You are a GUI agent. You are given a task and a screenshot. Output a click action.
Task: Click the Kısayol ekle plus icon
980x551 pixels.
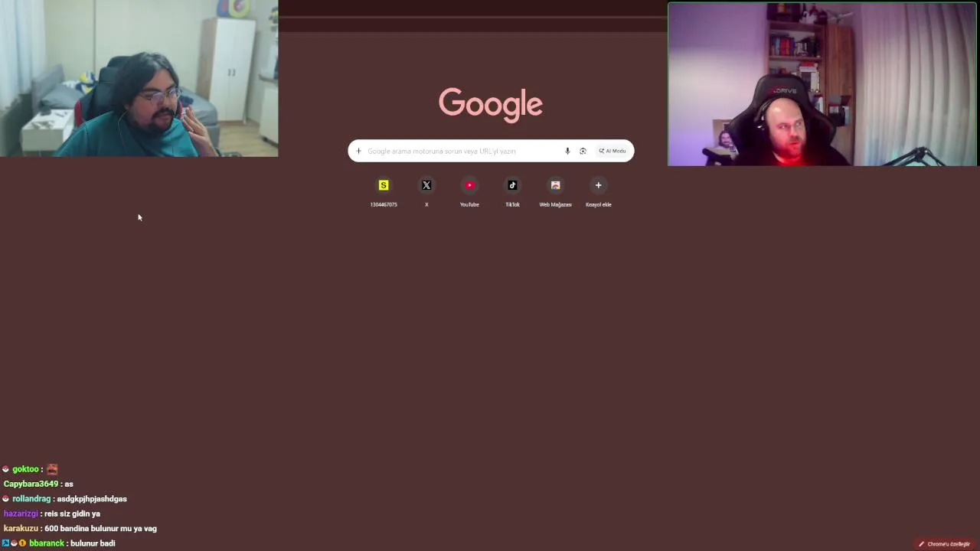[599, 185]
